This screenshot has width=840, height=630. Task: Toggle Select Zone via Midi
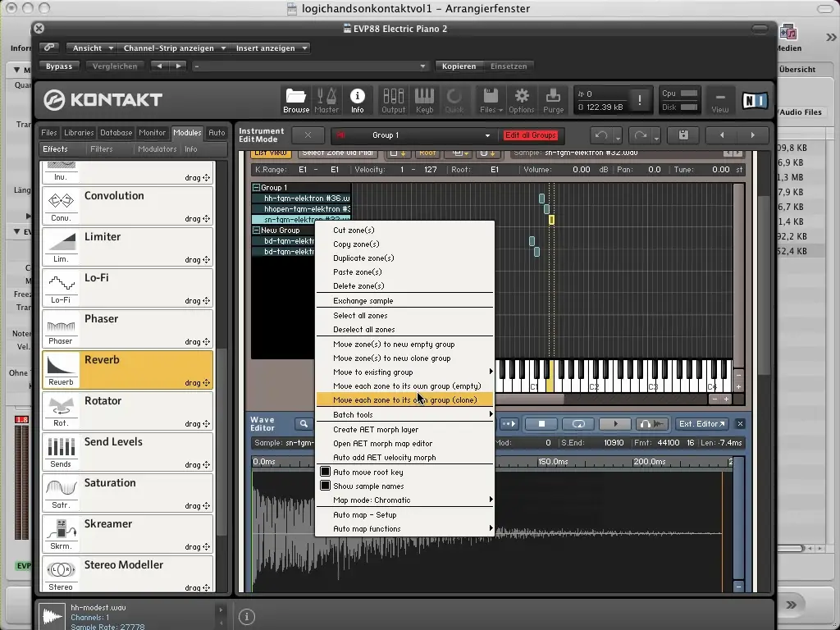coord(337,153)
